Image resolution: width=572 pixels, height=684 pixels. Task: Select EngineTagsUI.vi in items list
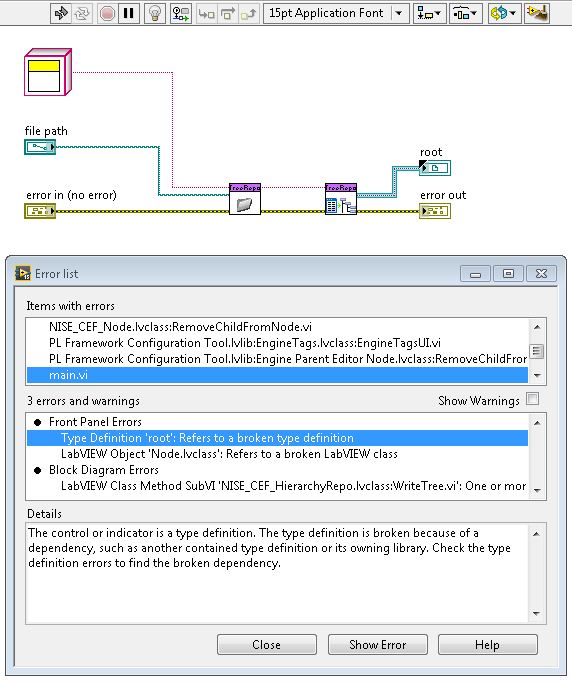[x=277, y=343]
